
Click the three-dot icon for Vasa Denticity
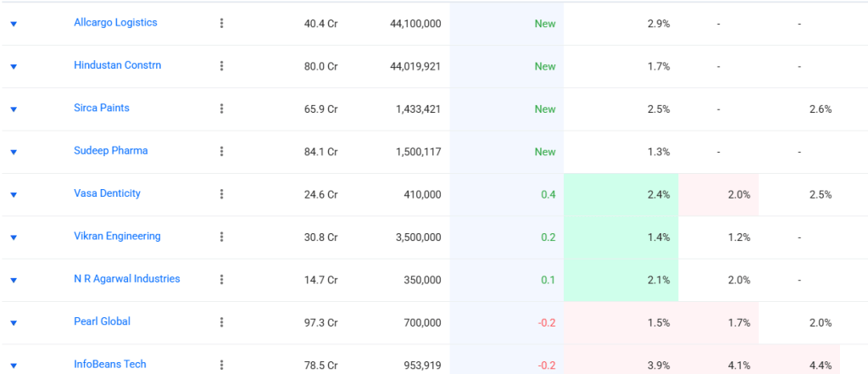(x=221, y=194)
